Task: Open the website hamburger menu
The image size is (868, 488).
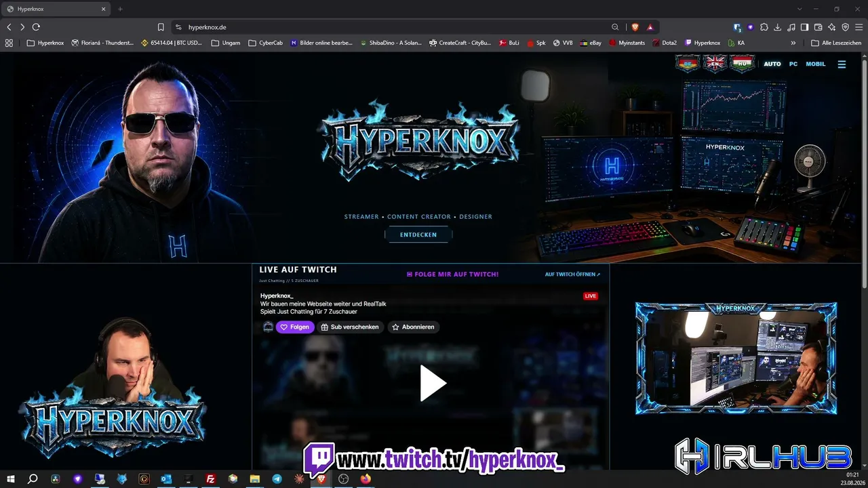Action: coord(842,64)
